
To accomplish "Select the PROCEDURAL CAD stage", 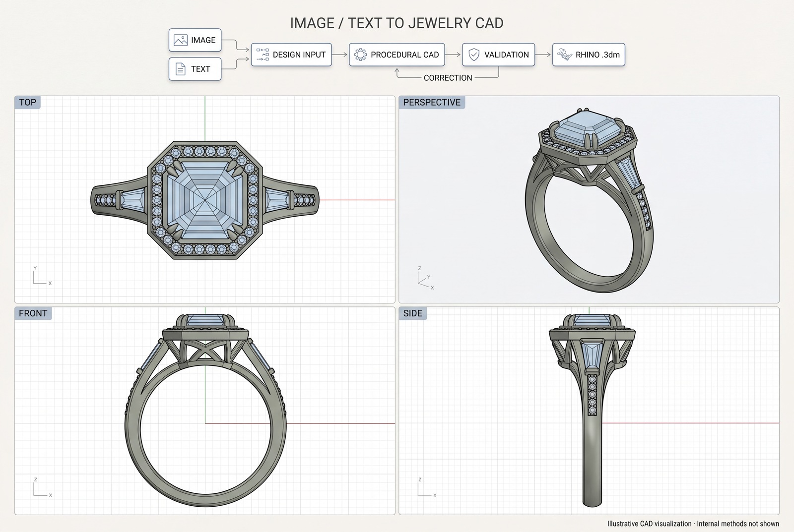I will coord(397,55).
